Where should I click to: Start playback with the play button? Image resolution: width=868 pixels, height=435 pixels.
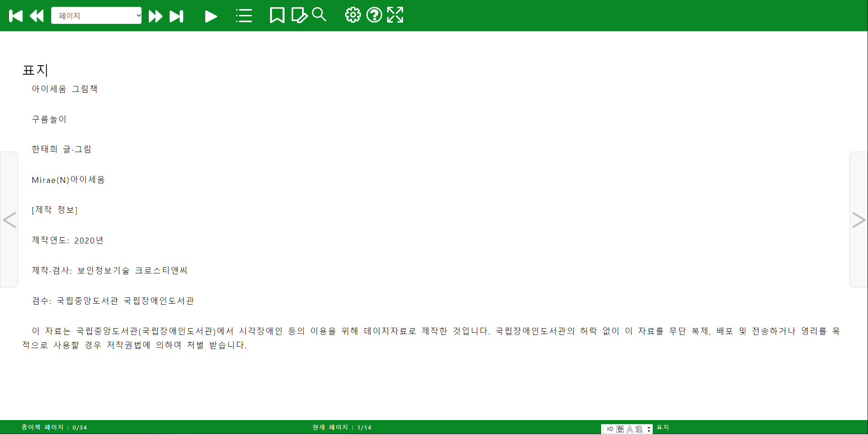211,17
